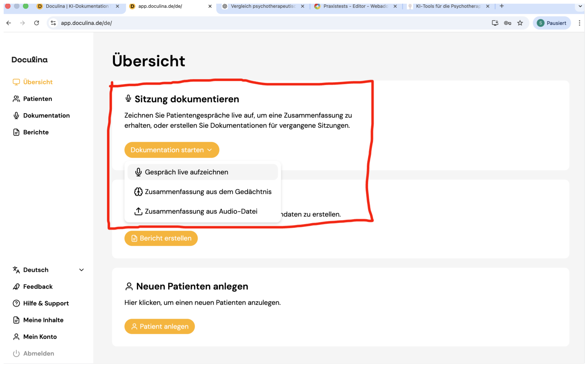Click the Sitzung dokumentieren heading
The image size is (588, 367).
click(x=187, y=99)
